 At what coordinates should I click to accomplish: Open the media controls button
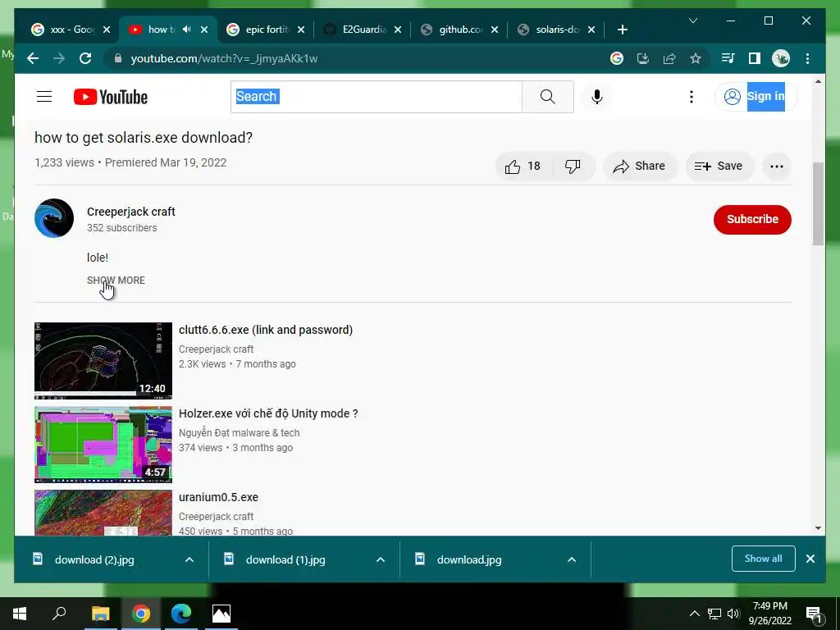[x=728, y=58]
